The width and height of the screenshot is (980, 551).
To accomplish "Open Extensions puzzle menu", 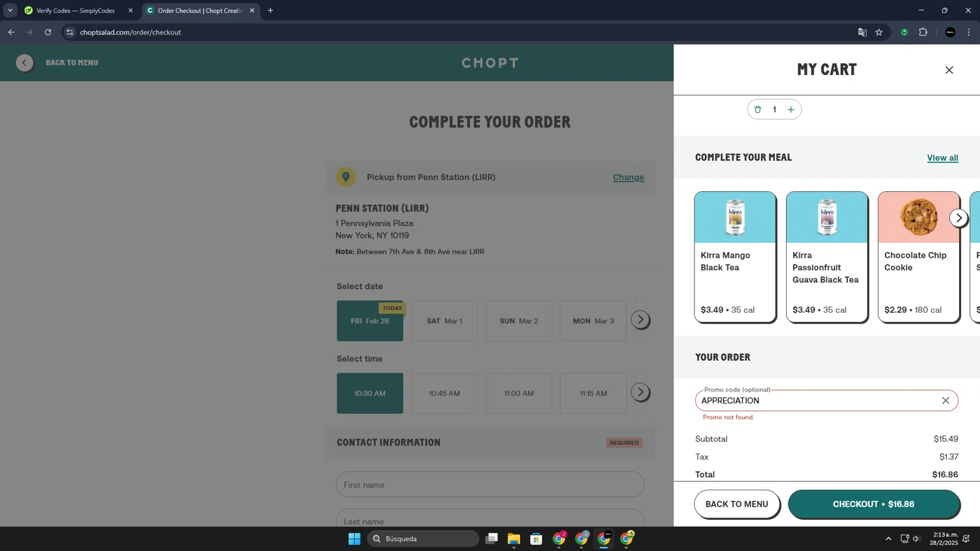I will click(923, 32).
